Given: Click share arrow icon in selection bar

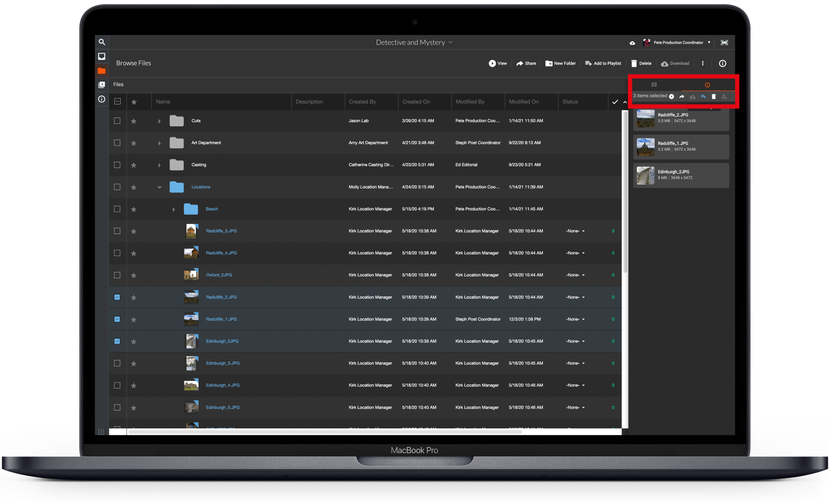Looking at the screenshot, I should point(682,97).
